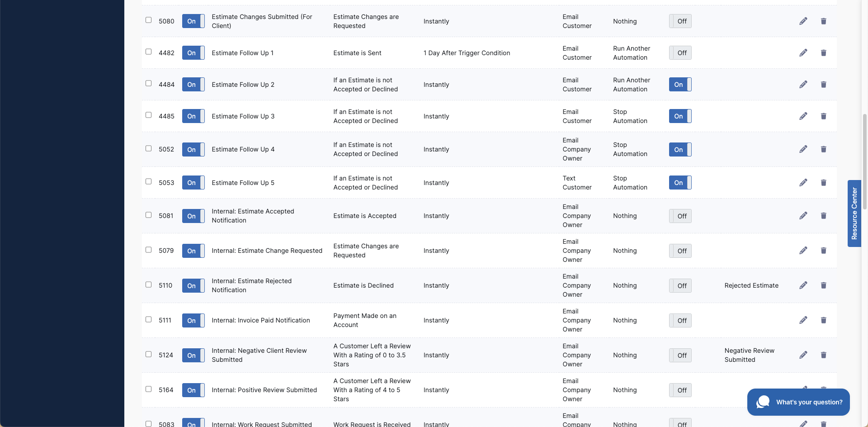
Task: Select checkbox for automation 5079
Action: [148, 250]
